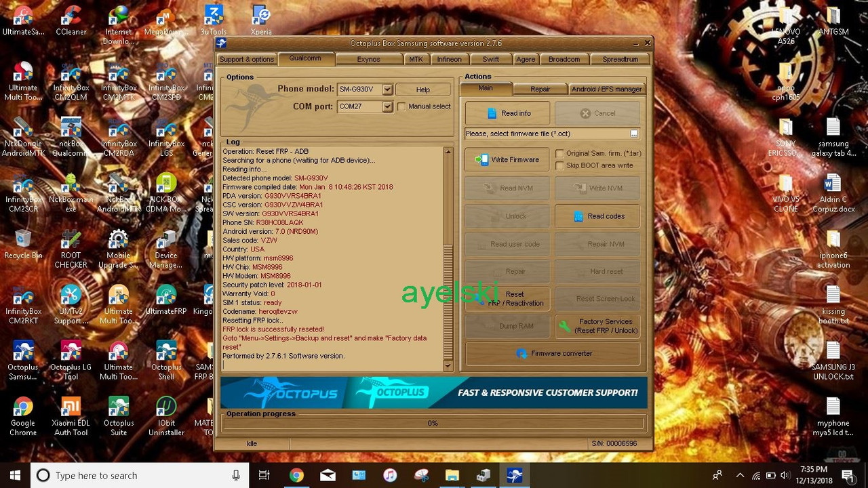Open Google Chrome desktop icon

pyautogui.click(x=23, y=416)
